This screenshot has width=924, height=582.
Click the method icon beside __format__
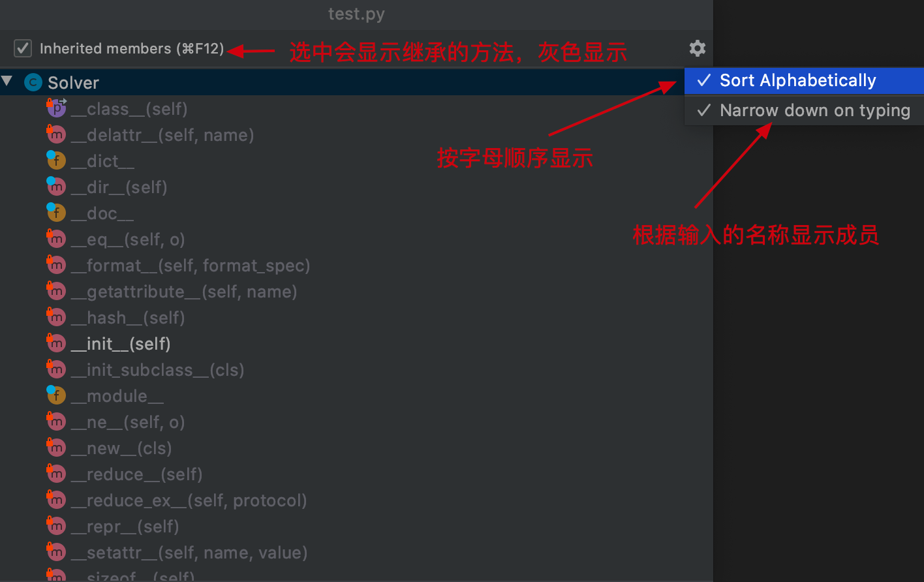point(57,265)
